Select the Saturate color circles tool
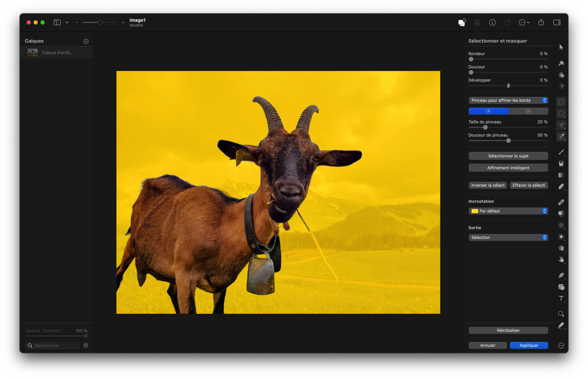 561,248
